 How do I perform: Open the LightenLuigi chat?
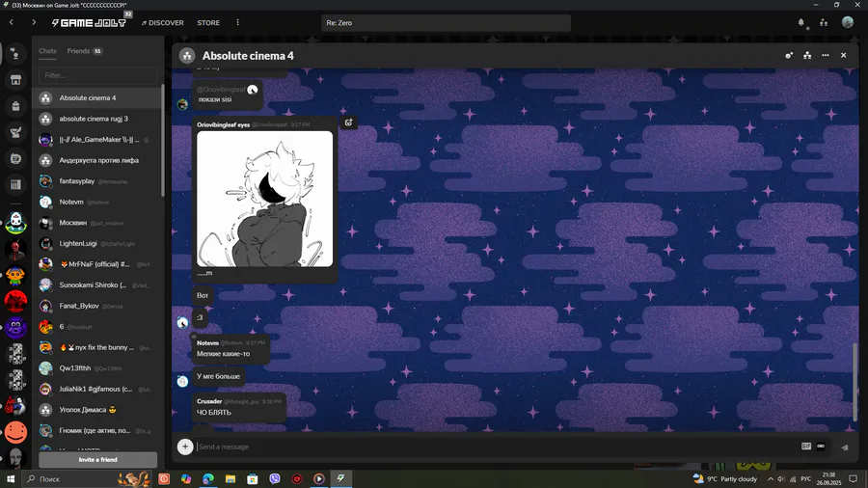tap(96, 243)
